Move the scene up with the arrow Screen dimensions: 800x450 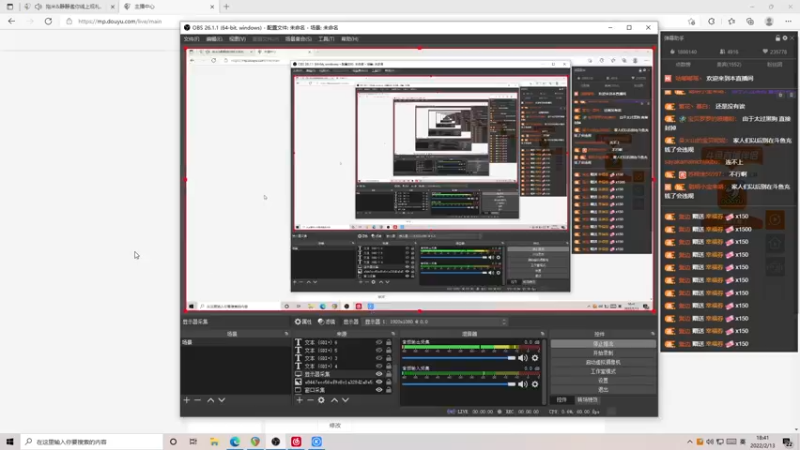211,401
